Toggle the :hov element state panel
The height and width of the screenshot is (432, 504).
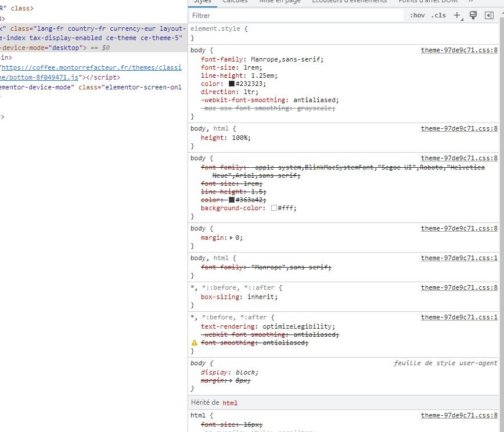click(417, 16)
